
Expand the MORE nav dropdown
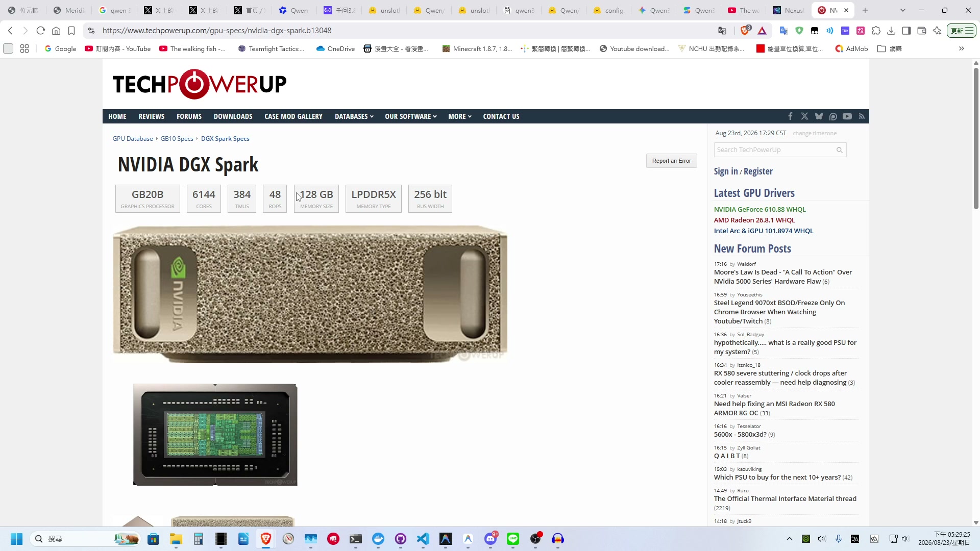[460, 116]
